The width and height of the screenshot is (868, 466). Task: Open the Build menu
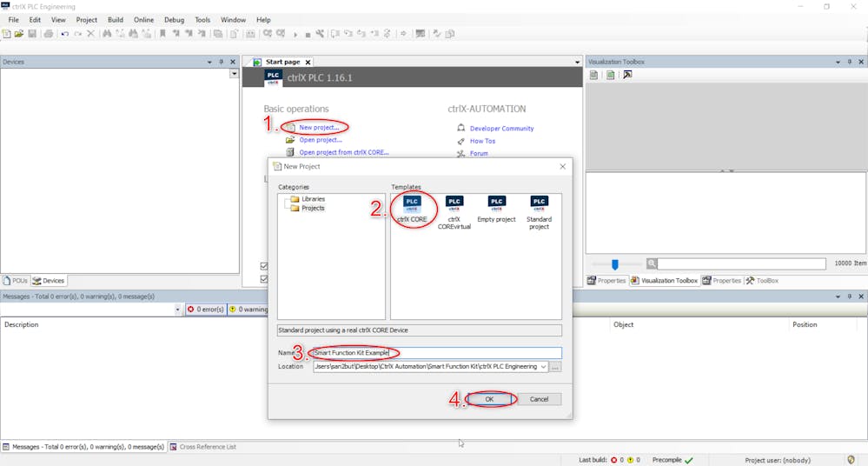coord(116,19)
